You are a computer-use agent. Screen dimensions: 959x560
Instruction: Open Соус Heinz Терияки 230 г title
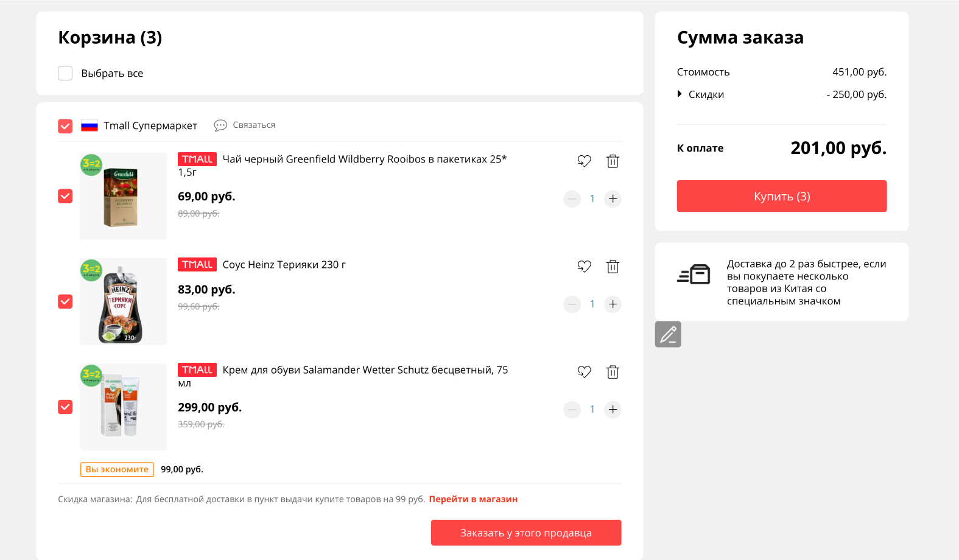tap(284, 265)
